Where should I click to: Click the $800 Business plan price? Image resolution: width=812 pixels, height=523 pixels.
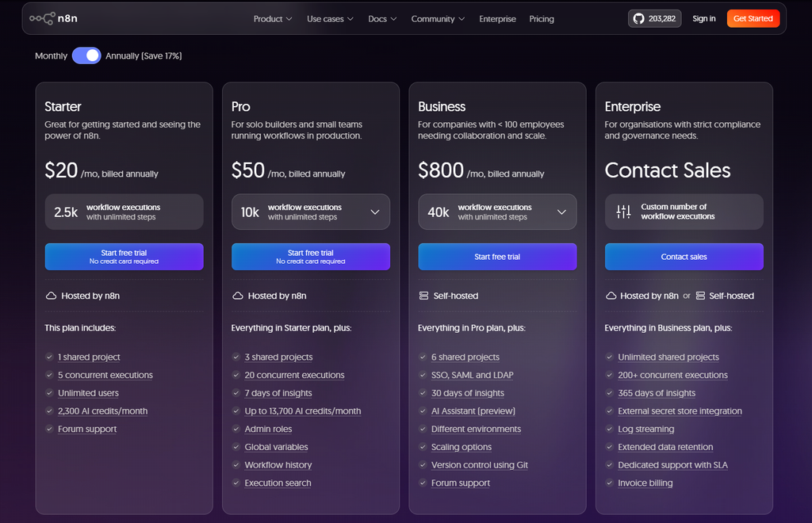[441, 170]
